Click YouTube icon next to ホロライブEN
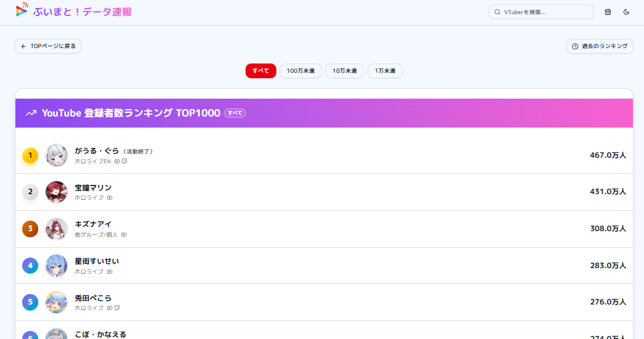The image size is (644, 339). (117, 161)
